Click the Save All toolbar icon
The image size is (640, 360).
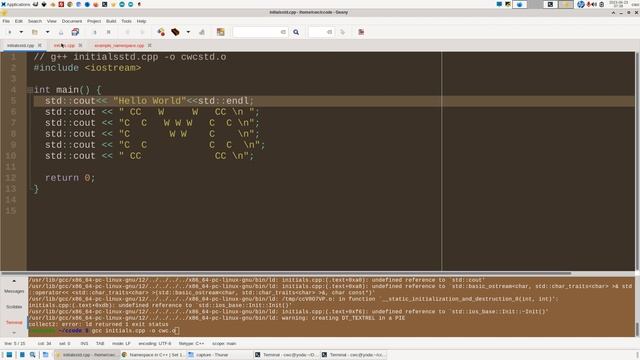pyautogui.click(x=75, y=32)
